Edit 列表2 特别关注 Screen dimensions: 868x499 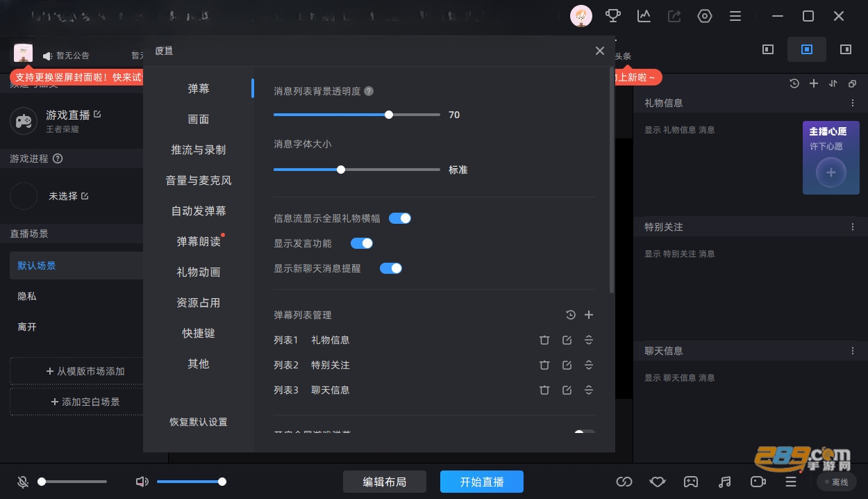567,365
